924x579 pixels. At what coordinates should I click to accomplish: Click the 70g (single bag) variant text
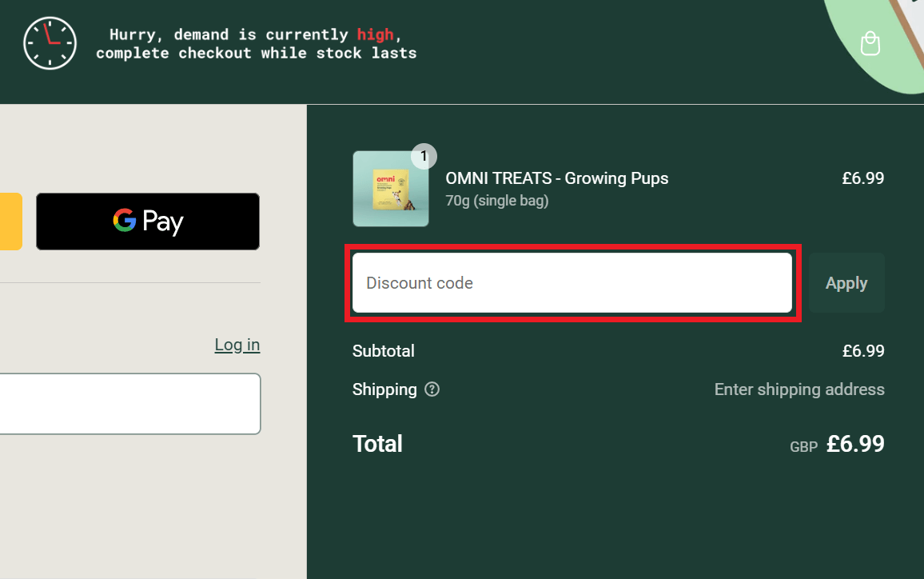(x=496, y=201)
